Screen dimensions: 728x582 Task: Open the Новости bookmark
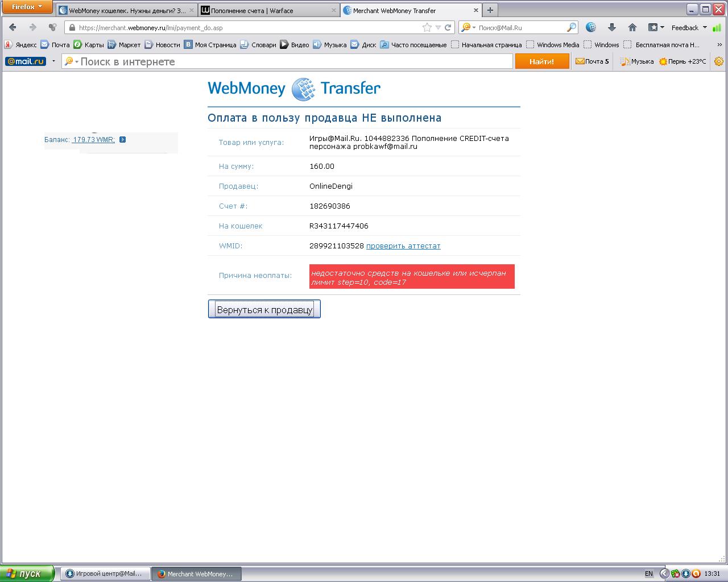(162, 44)
